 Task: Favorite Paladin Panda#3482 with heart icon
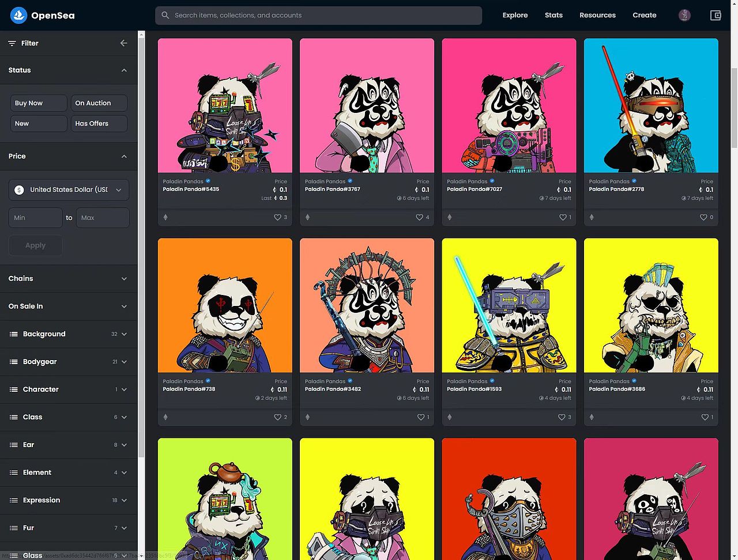click(420, 417)
